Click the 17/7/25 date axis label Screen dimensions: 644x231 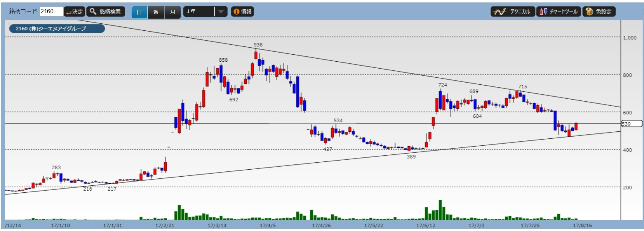[530, 225]
